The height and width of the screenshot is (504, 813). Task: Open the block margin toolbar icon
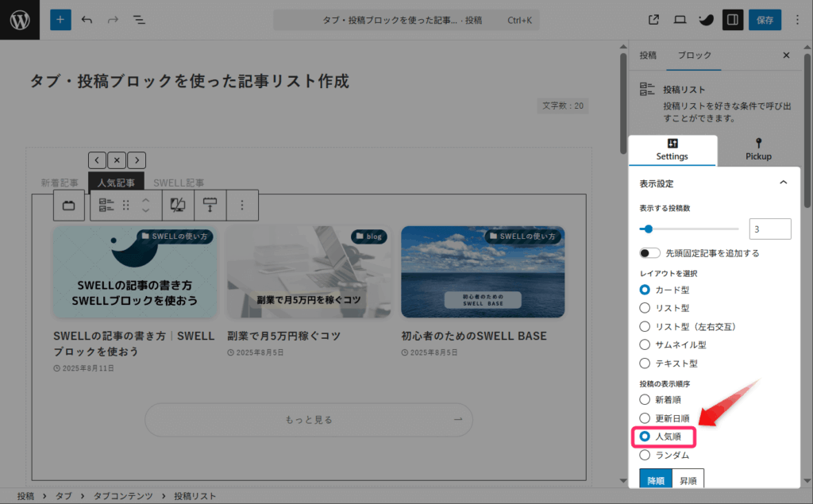tap(210, 206)
